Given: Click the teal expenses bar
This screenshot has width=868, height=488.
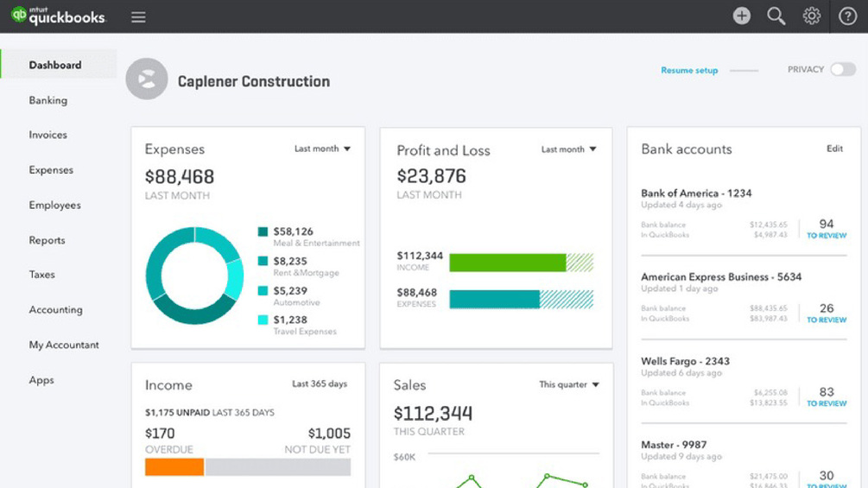Looking at the screenshot, I should pyautogui.click(x=494, y=299).
